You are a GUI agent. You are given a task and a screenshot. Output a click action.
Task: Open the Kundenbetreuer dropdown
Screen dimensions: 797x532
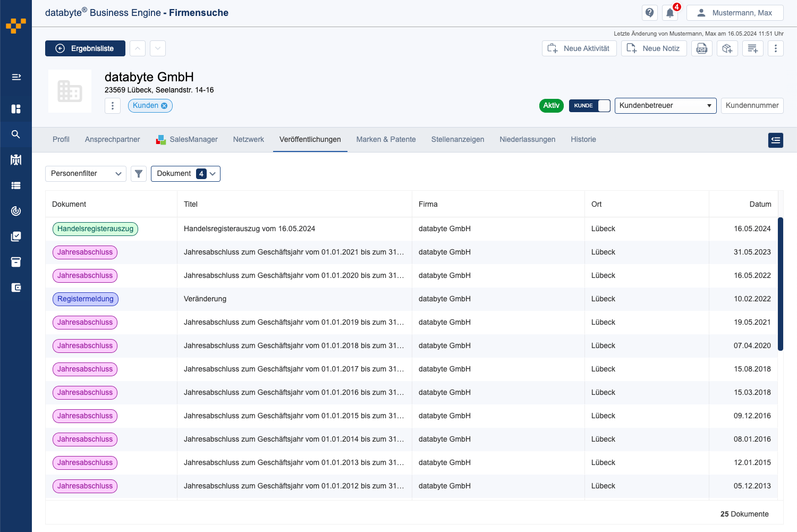pos(665,106)
